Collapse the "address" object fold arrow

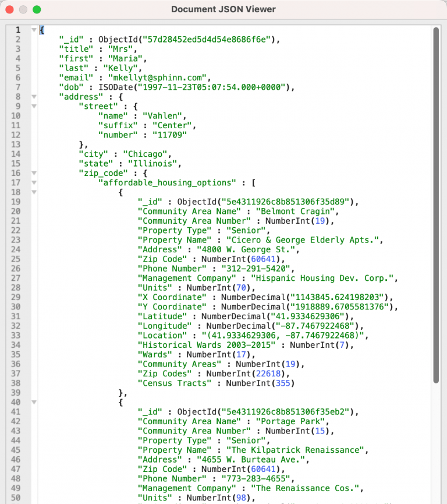click(34, 97)
